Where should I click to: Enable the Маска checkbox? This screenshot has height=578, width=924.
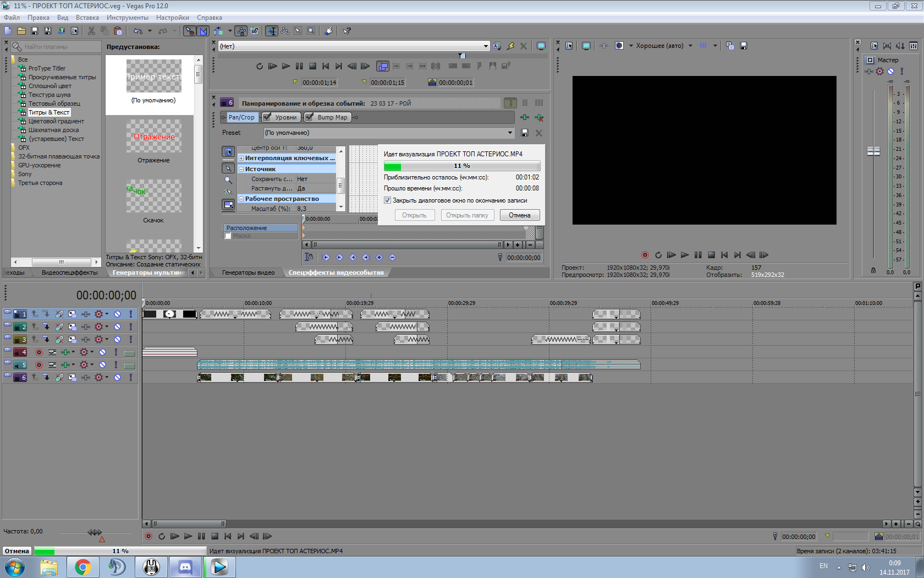pos(228,236)
